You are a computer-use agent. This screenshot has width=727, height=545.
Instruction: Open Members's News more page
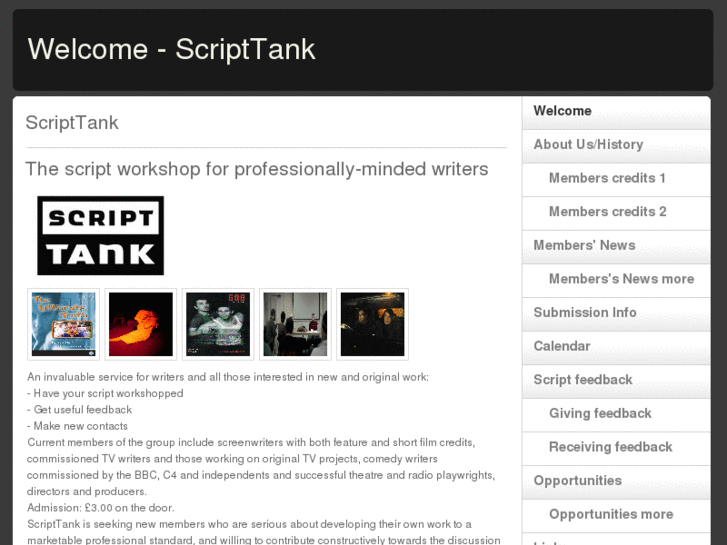616,279
